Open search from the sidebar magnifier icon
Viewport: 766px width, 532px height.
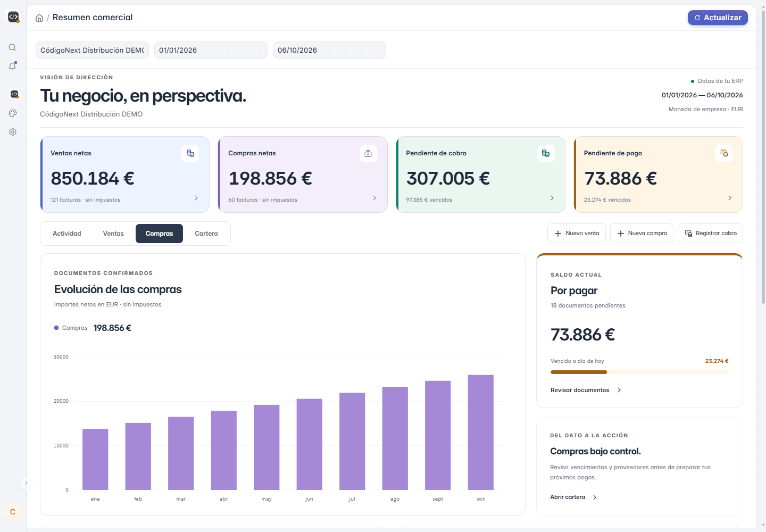(12, 47)
